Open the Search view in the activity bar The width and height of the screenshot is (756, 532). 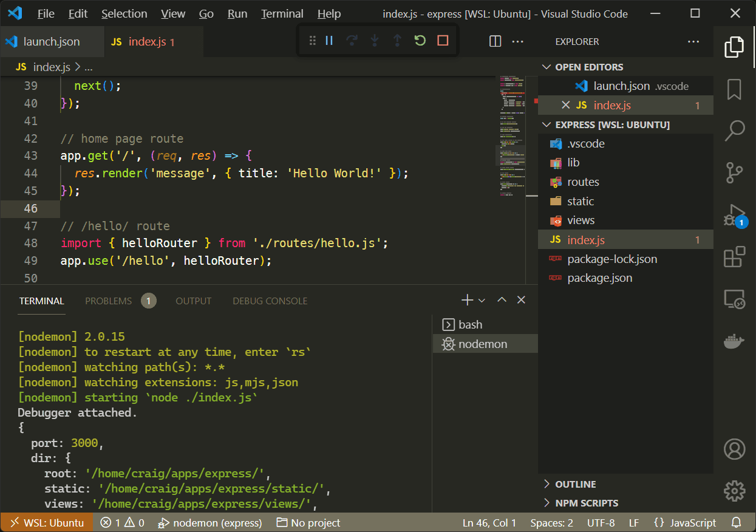coord(734,131)
